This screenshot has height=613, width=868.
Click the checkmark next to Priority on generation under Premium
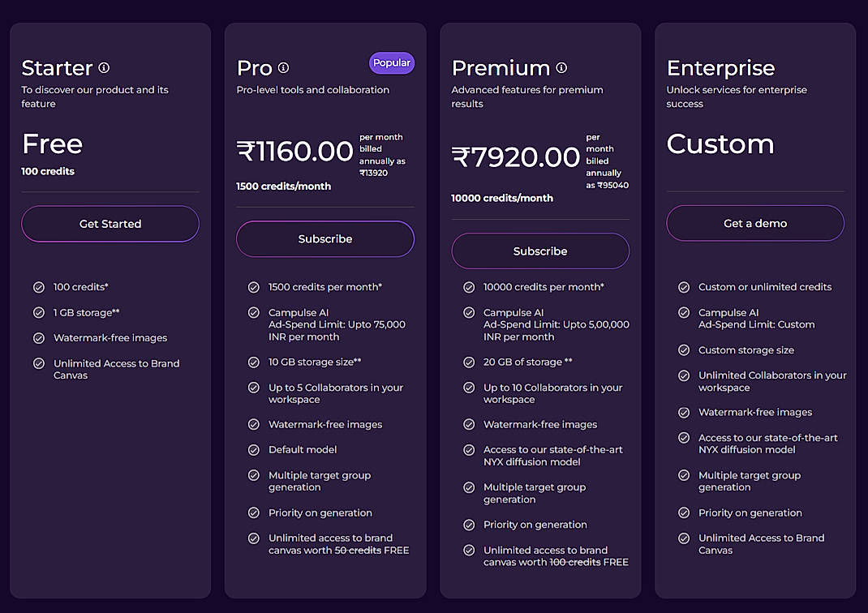coord(469,525)
